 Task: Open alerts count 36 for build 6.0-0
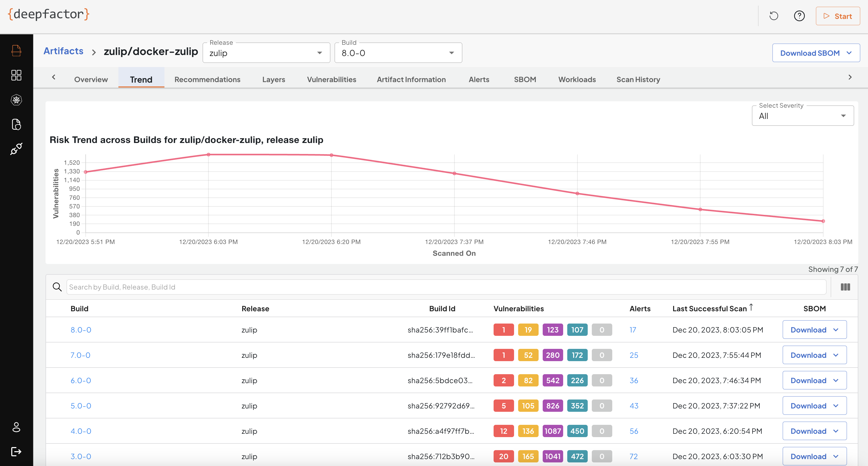coord(634,380)
